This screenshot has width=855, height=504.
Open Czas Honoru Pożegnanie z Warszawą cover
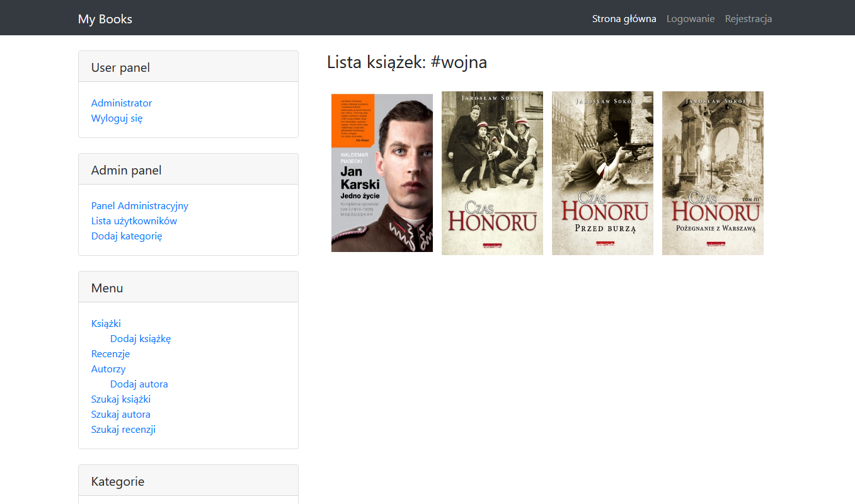point(713,173)
